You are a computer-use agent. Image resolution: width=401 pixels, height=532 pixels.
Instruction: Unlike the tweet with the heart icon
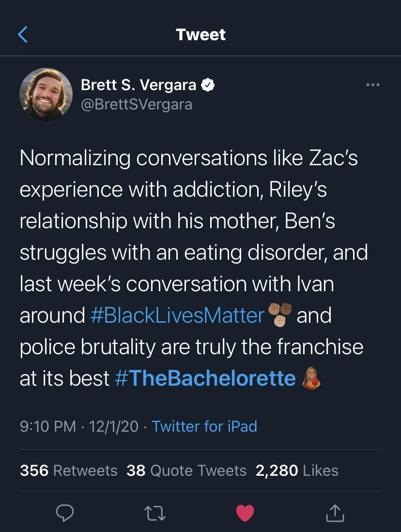[x=245, y=513]
